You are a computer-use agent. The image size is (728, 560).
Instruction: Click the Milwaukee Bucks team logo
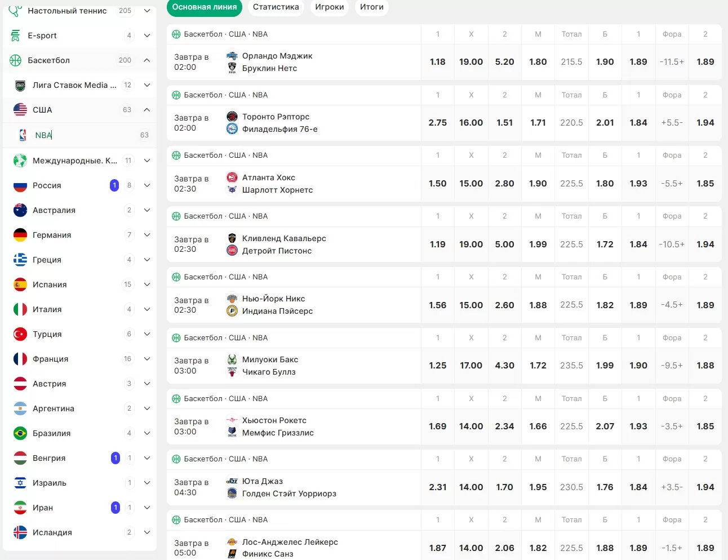tap(232, 359)
